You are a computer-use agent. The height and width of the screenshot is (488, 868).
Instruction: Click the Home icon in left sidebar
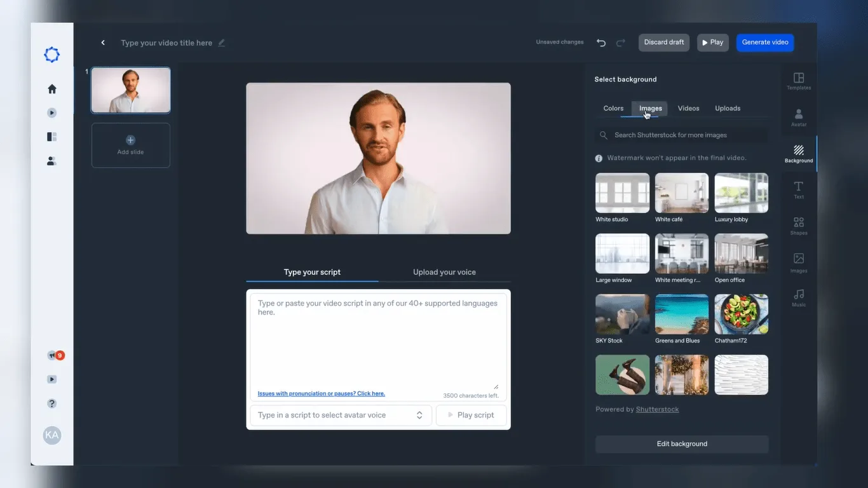52,89
